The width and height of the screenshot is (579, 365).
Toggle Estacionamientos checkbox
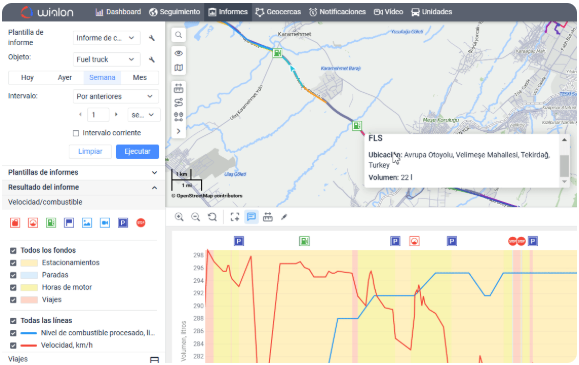13,263
